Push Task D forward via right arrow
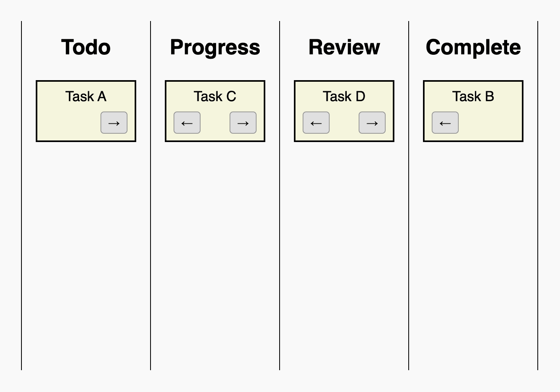This screenshot has width=560, height=392. pyautogui.click(x=372, y=123)
